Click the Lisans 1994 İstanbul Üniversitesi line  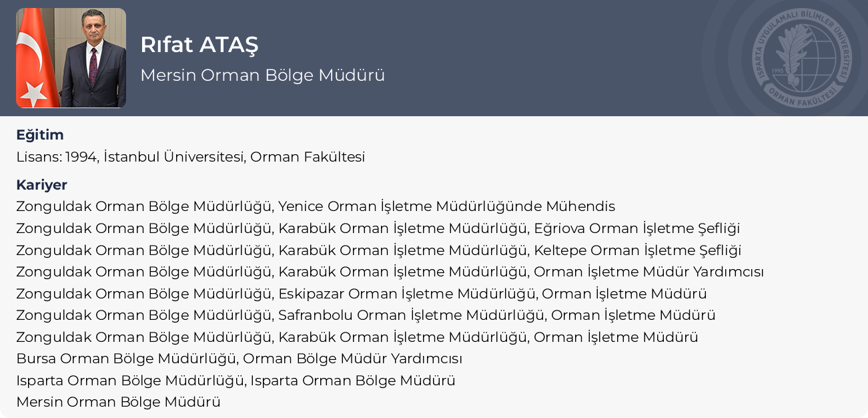click(x=190, y=157)
